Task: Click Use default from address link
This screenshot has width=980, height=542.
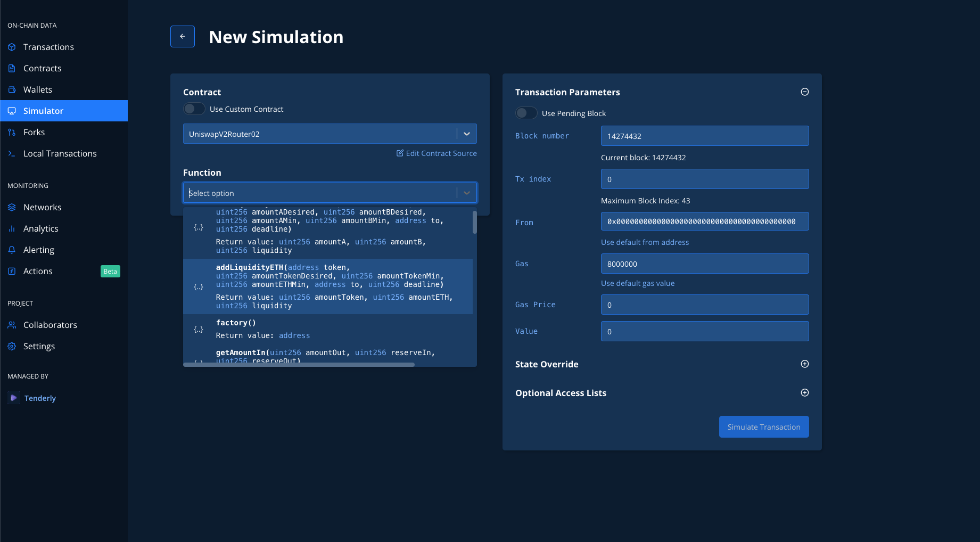Action: (645, 242)
